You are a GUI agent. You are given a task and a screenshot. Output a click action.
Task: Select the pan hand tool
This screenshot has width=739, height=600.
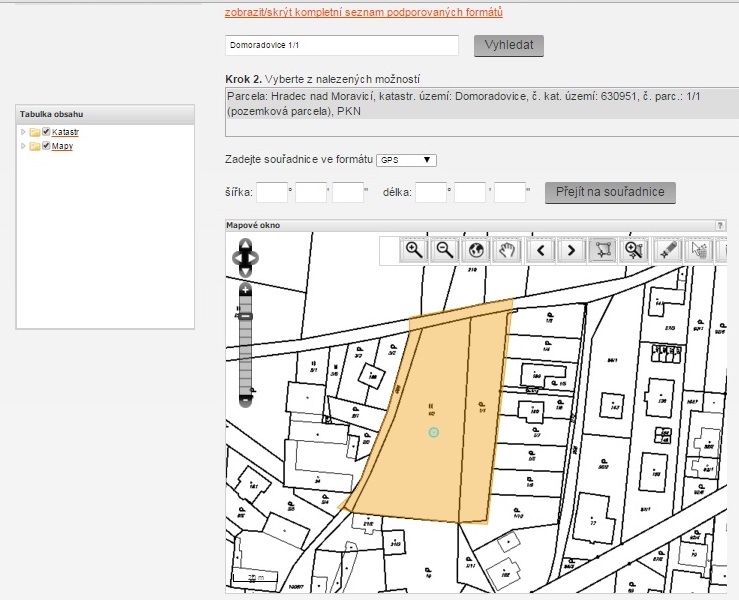click(x=508, y=251)
